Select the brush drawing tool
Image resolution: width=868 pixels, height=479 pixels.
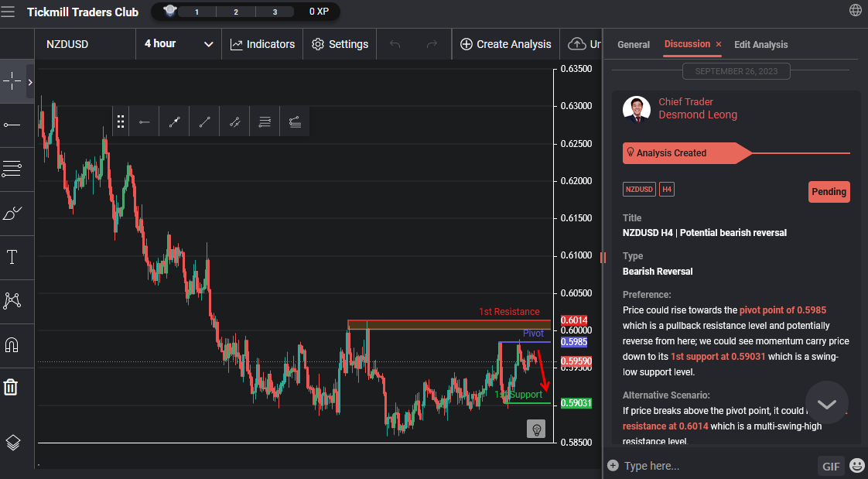point(12,214)
